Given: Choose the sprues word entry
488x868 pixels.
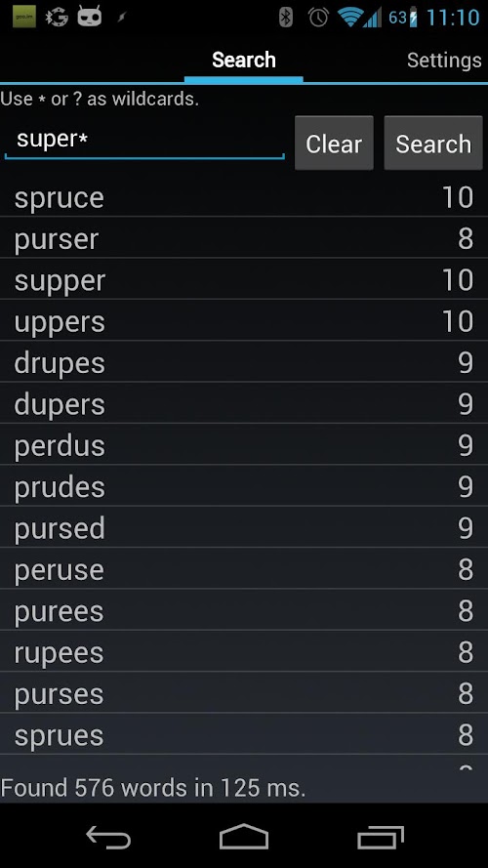Looking at the screenshot, I should (x=244, y=734).
